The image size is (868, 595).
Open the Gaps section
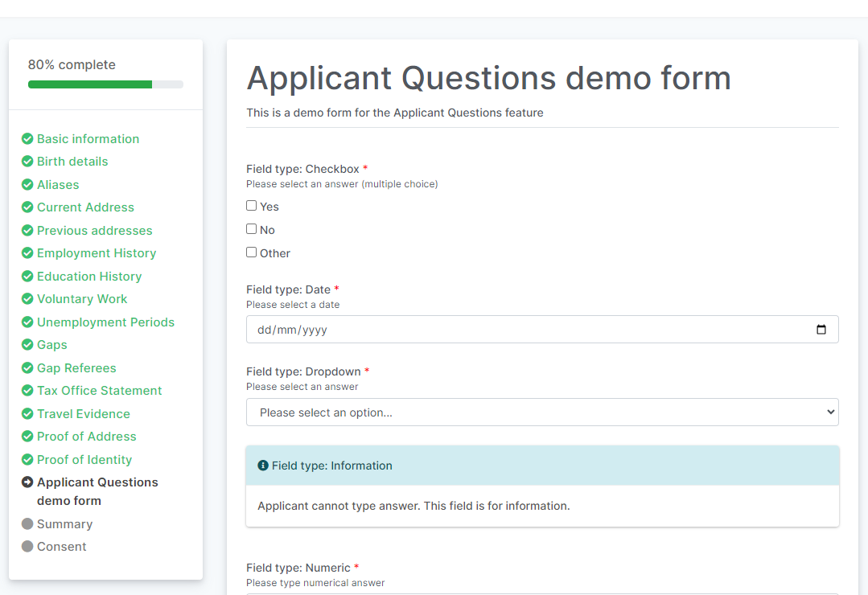tap(52, 346)
